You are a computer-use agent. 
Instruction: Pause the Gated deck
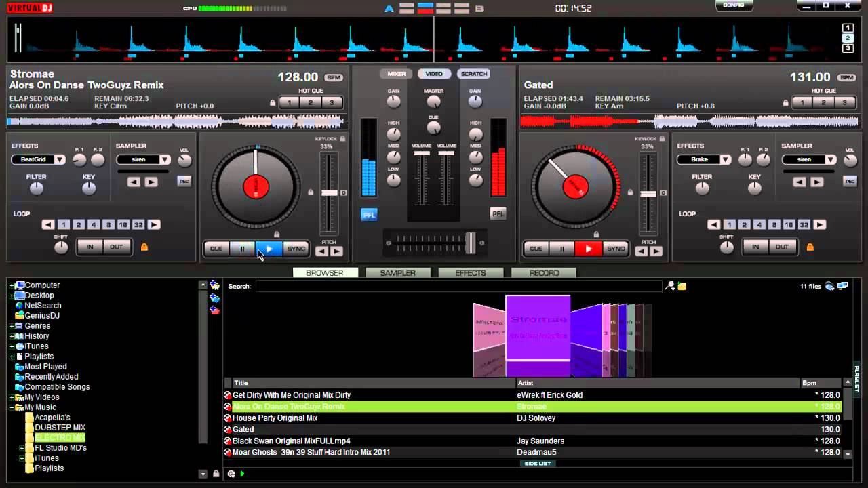pyautogui.click(x=562, y=249)
